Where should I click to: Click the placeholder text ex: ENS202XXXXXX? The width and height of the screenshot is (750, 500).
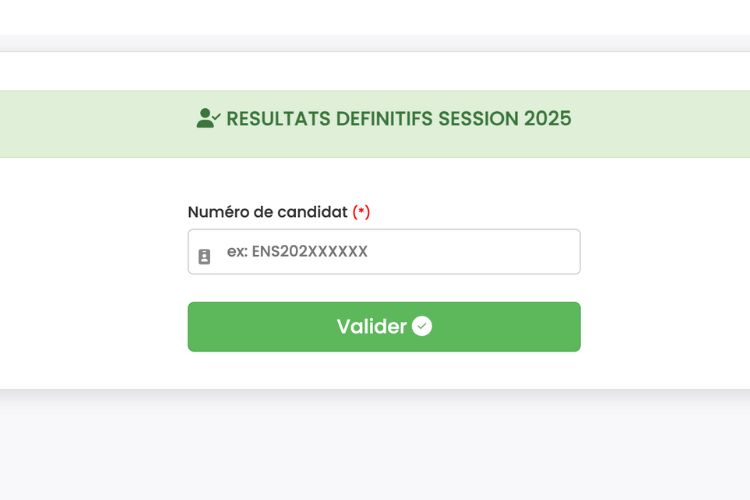297,252
